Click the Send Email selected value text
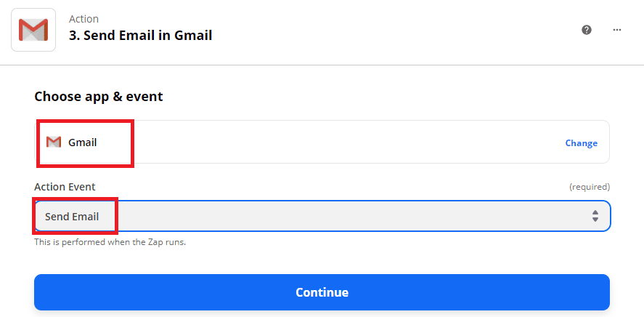The width and height of the screenshot is (644, 317). pyautogui.click(x=72, y=217)
